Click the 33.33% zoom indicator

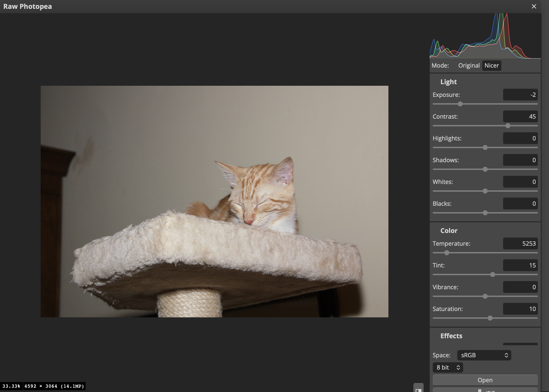point(11,386)
